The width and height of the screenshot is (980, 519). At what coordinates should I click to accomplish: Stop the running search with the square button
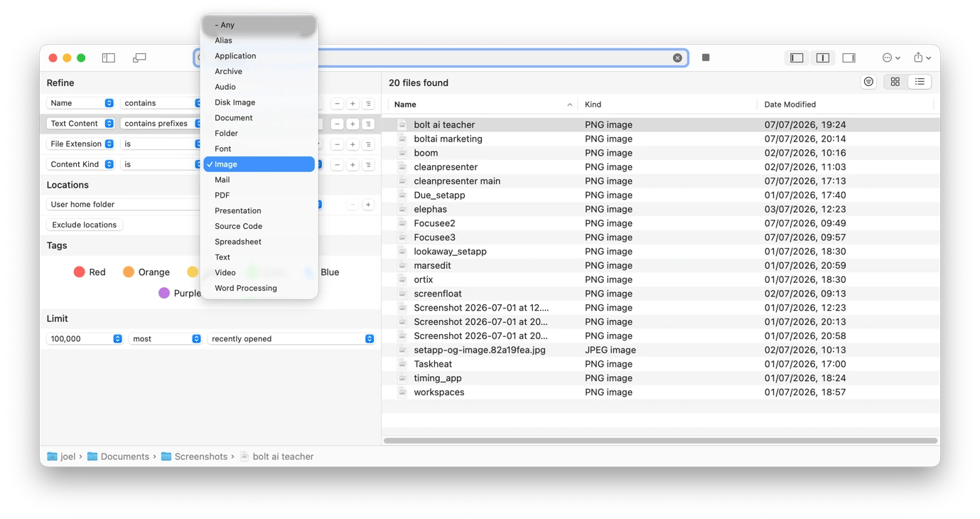tap(706, 58)
